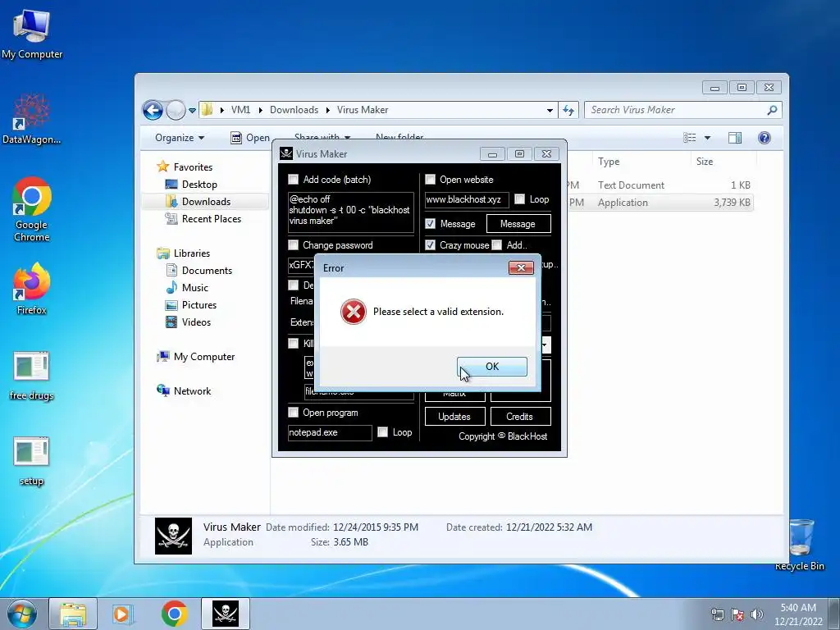Image resolution: width=840 pixels, height=630 pixels.
Task: Select the Text Document file row
Action: pos(660,185)
